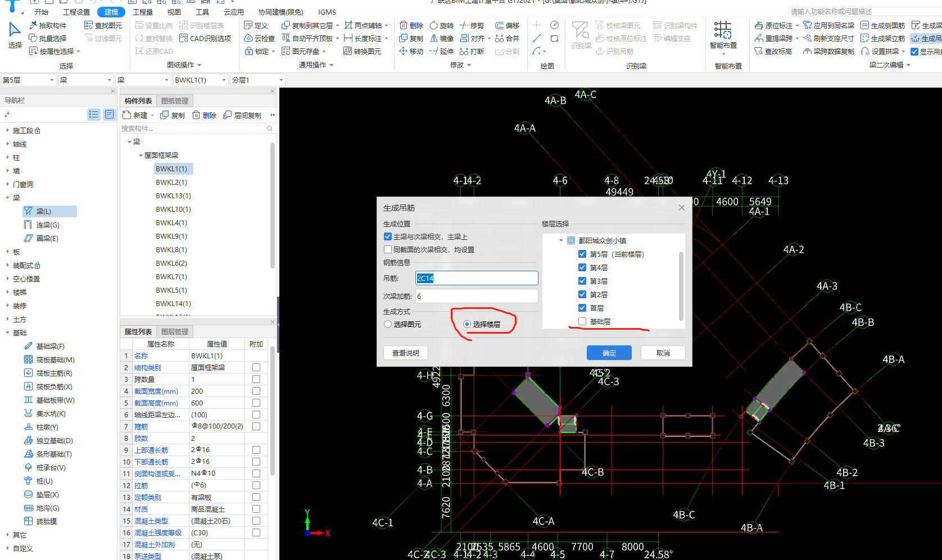Click the 次梁加筋 input field
The height and width of the screenshot is (560, 942).
tap(477, 296)
